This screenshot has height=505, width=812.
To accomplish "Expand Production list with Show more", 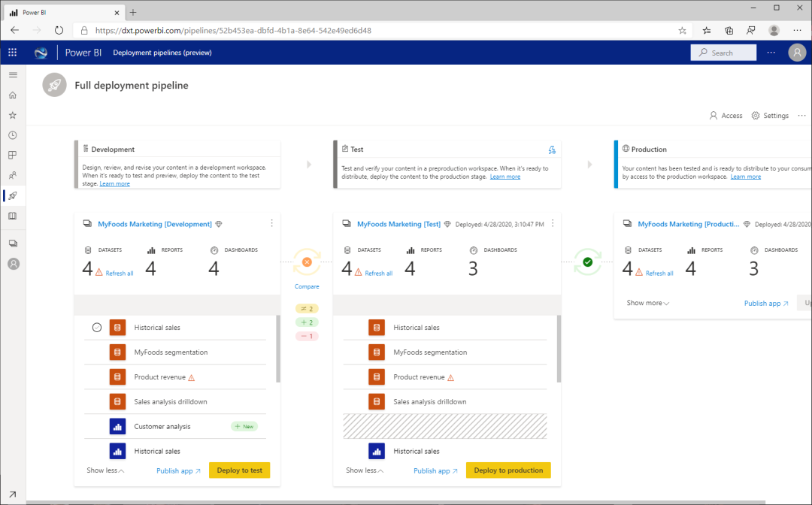I will (648, 303).
